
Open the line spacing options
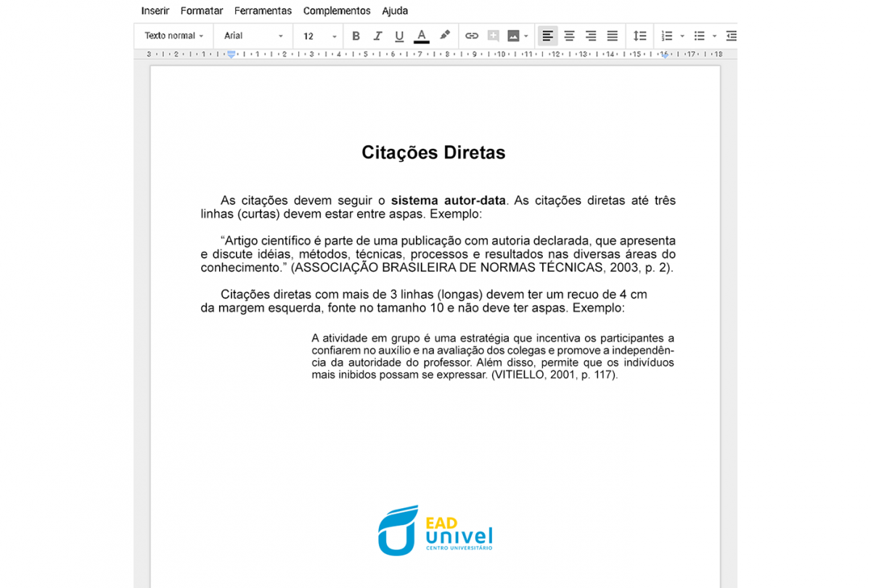pyautogui.click(x=639, y=36)
